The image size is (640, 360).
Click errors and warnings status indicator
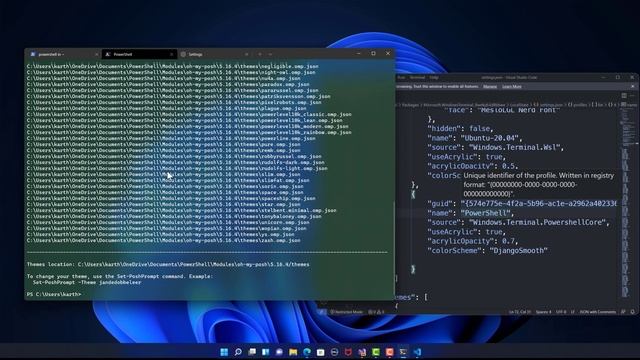(x=376, y=312)
